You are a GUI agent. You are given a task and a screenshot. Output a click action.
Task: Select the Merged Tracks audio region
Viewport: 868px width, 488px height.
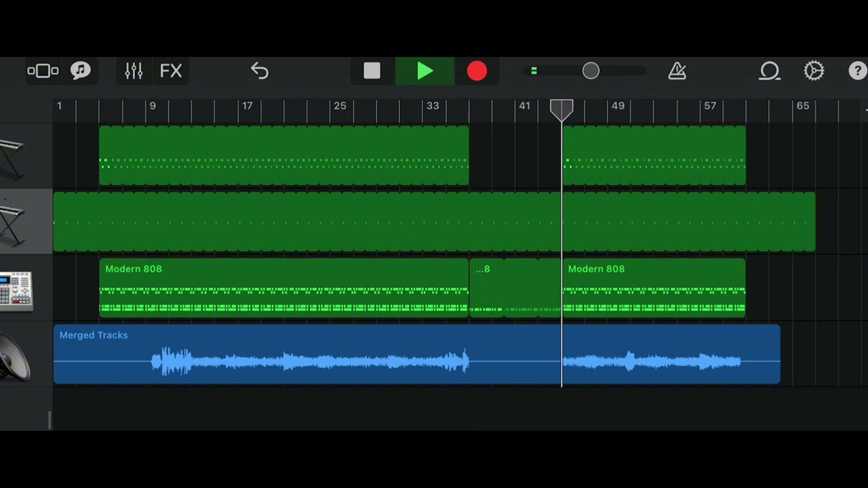coord(417,354)
